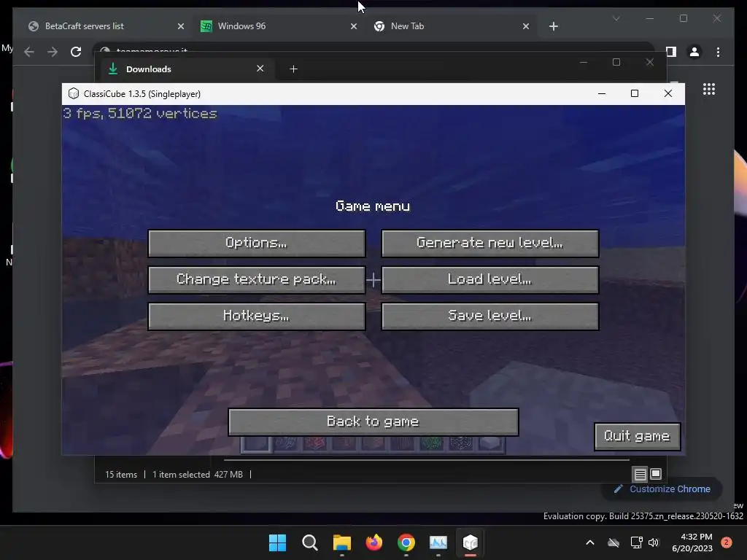The image size is (747, 560).
Task: Open Chrome three-dot menu
Action: [718, 52]
